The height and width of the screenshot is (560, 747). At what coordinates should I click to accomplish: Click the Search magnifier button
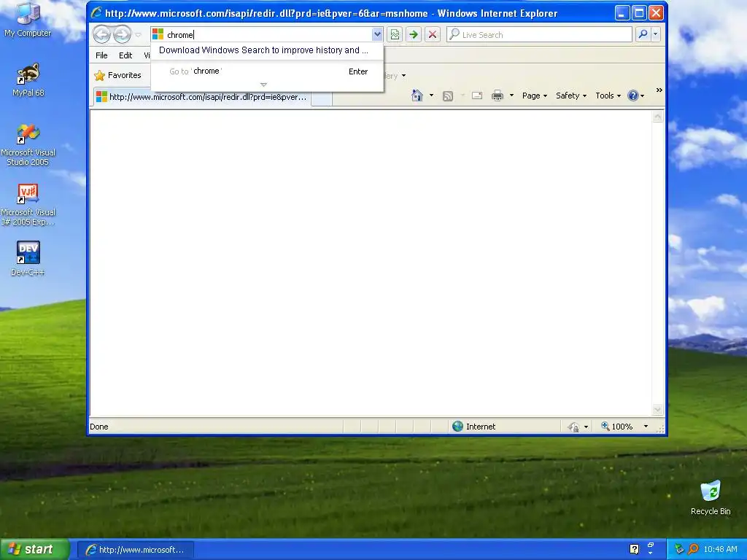(643, 34)
